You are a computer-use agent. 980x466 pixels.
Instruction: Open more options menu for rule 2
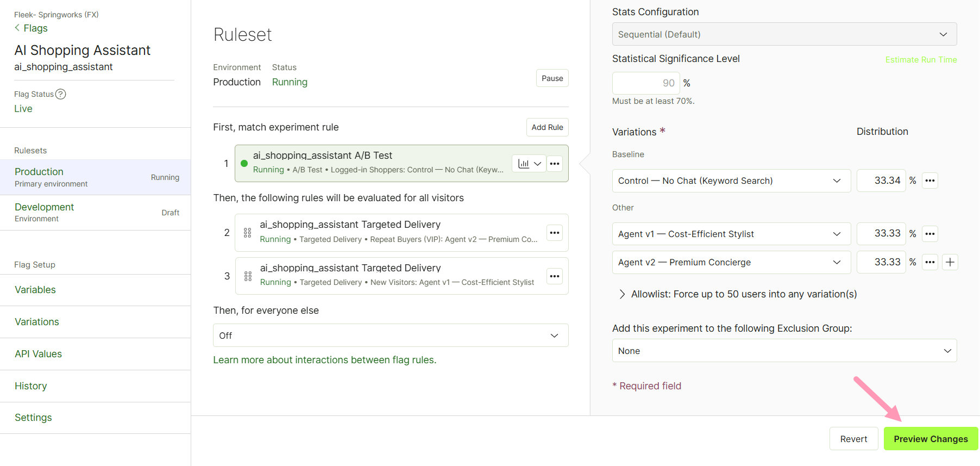(x=555, y=233)
